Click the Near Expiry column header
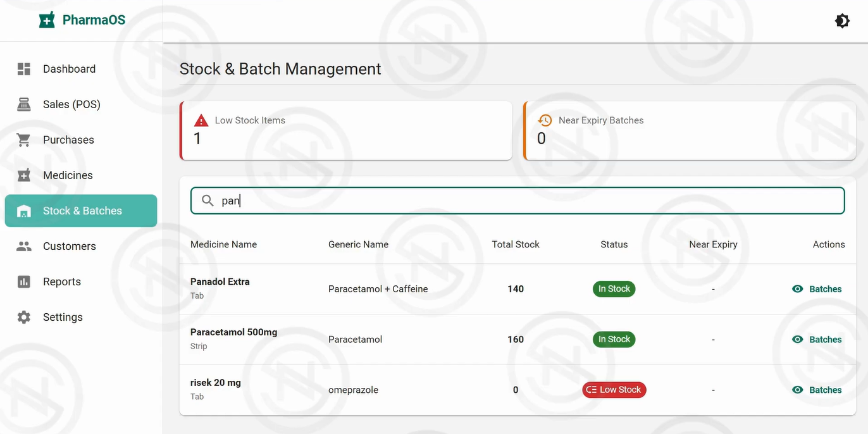Screen dimensions: 868x434 (x=713, y=244)
